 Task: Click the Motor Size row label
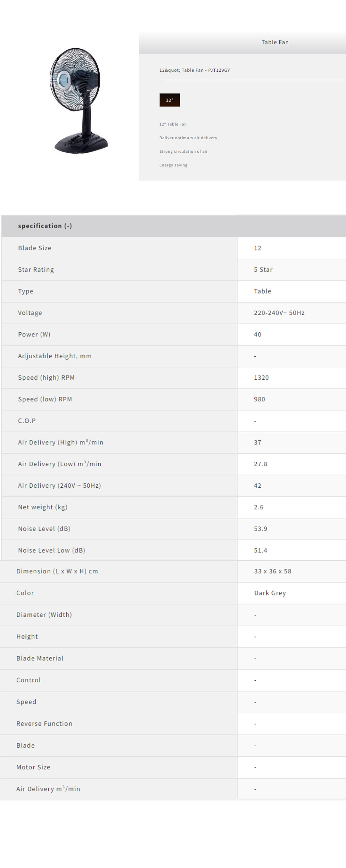[x=33, y=767]
